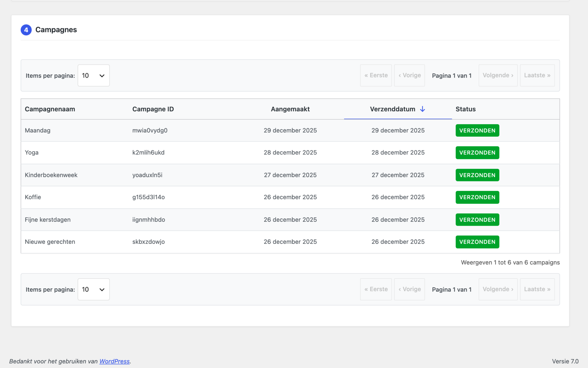Open top Items per pagina dropdown
Screen dimensions: 588x368
pos(94,75)
